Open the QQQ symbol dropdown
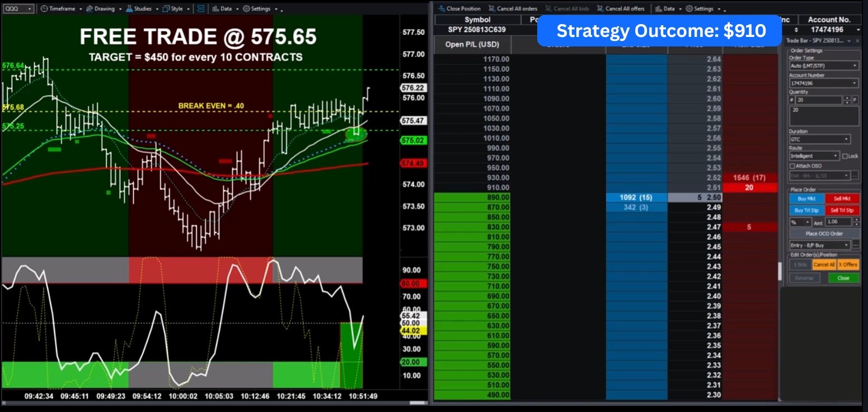 [x=18, y=9]
